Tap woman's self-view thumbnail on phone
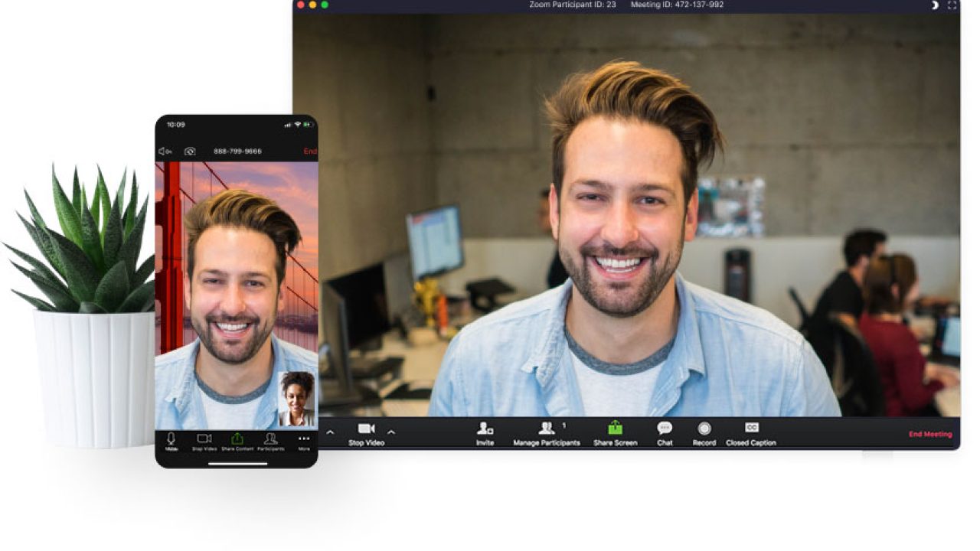Image resolution: width=980 pixels, height=551 pixels. coord(296,399)
